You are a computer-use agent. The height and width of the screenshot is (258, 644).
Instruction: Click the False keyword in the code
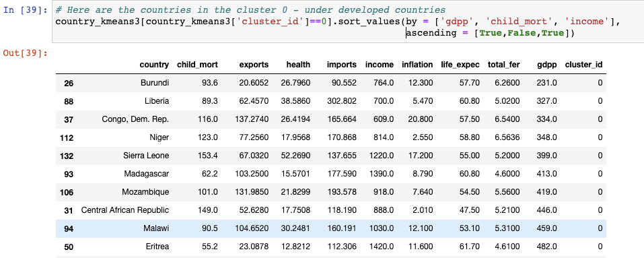tap(522, 33)
